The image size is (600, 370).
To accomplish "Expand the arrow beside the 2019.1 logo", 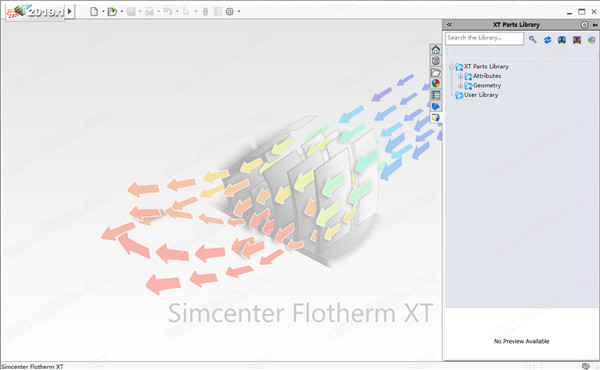I will point(70,11).
